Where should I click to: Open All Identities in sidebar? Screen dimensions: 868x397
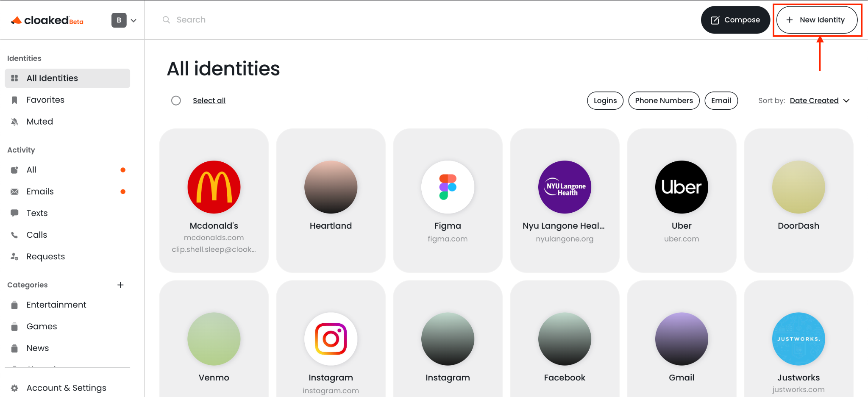pyautogui.click(x=67, y=78)
